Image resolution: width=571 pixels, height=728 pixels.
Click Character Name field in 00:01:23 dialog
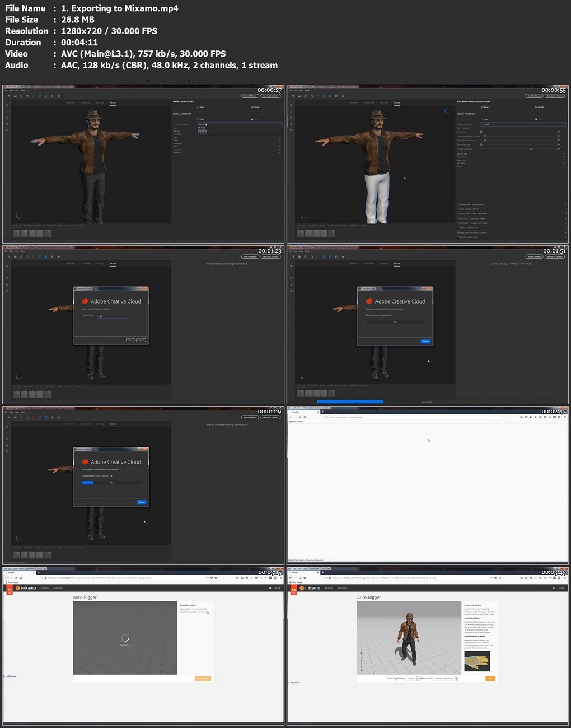(111, 316)
